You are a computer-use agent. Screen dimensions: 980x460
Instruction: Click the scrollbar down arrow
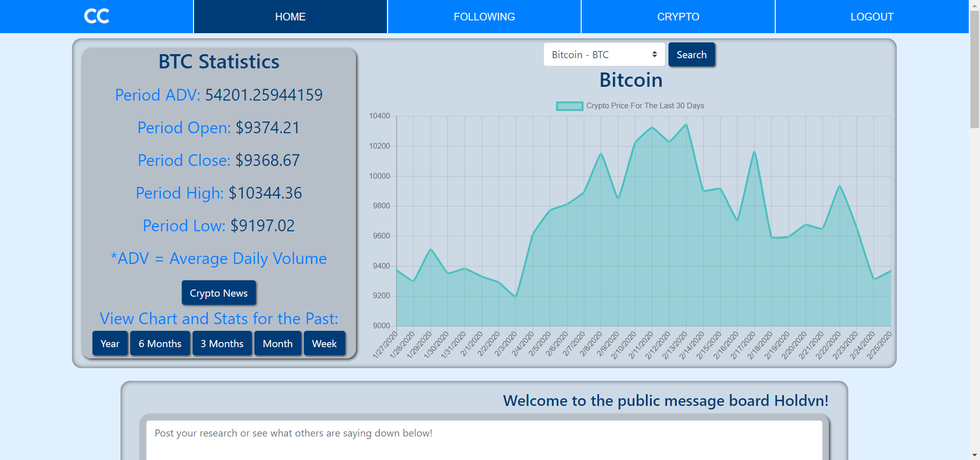(x=974, y=455)
